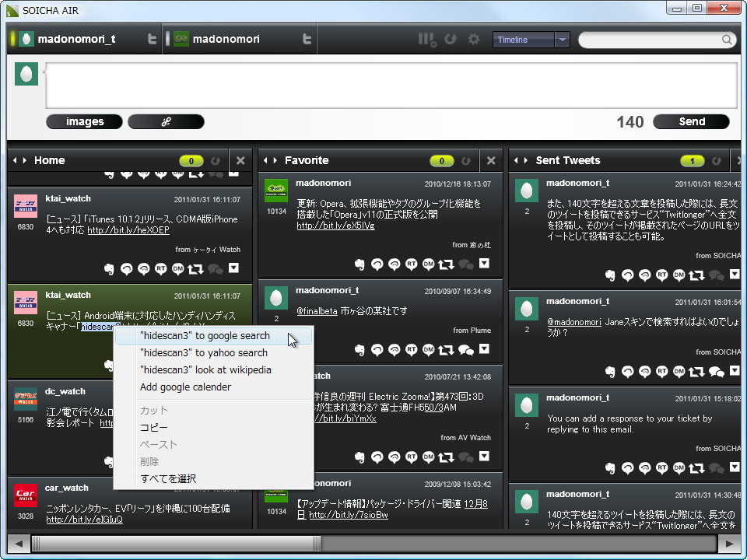Choose すべてを選択 from the context menu
Viewport: 747px width, 560px height.
click(213, 478)
